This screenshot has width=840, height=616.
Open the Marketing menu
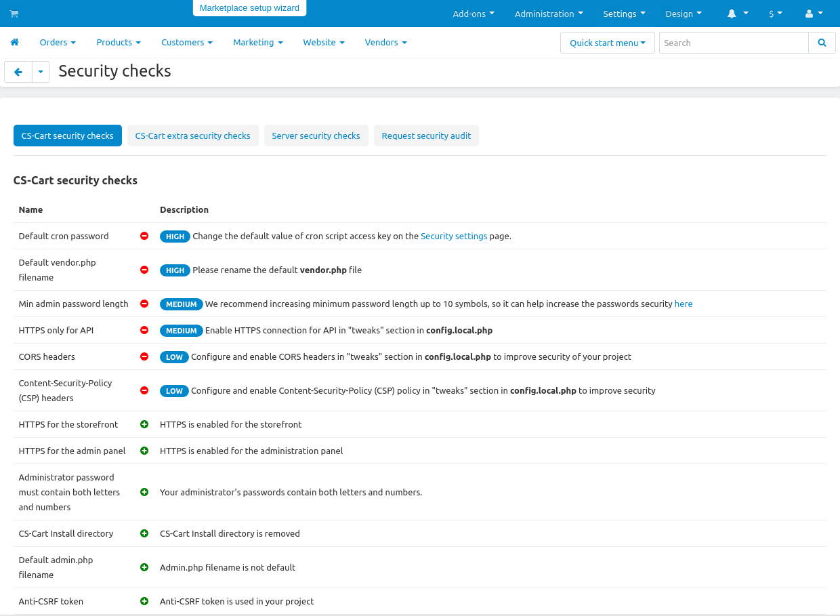[x=258, y=42]
